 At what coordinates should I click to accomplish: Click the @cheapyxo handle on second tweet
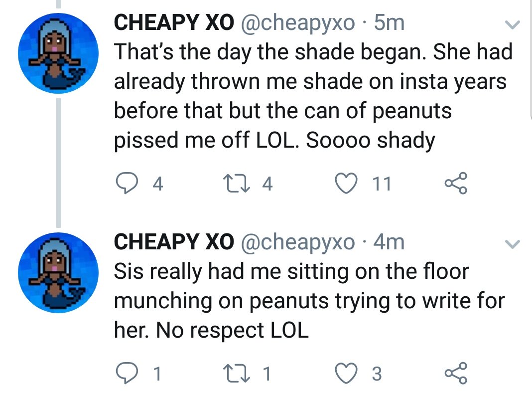298,242
